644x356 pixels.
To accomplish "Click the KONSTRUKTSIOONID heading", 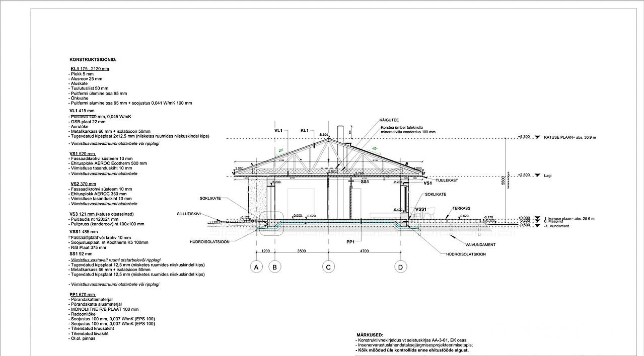I will click(93, 59).
